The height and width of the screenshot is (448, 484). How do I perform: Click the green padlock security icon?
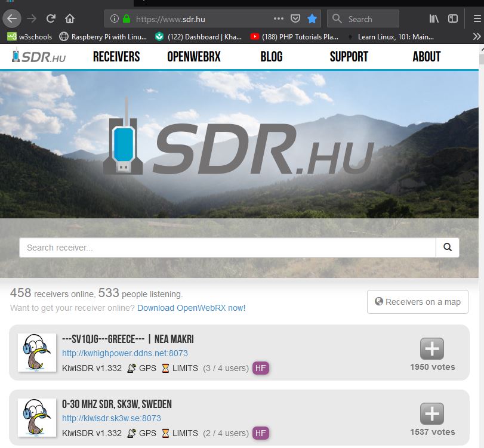(127, 19)
